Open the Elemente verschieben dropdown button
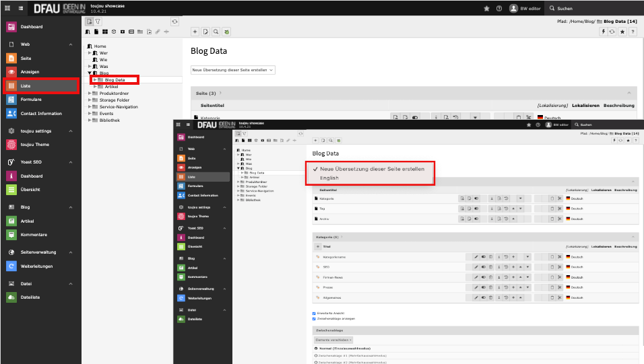Viewport: 644px width, 364px height. [x=334, y=340]
